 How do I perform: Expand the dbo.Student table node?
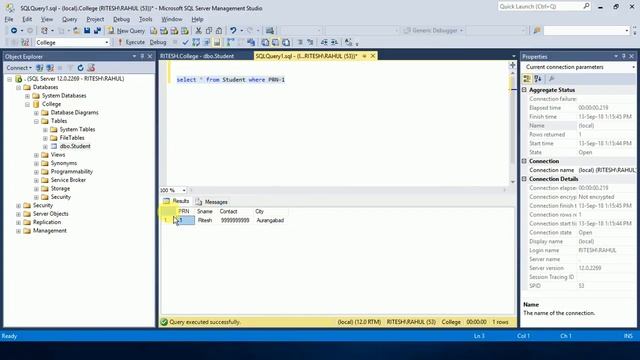coord(45,147)
